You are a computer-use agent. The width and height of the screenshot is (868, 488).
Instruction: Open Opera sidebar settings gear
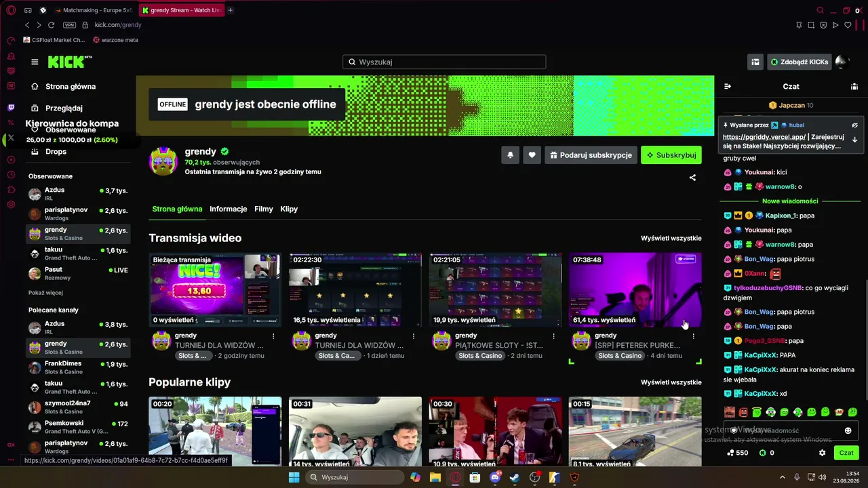tap(11, 205)
